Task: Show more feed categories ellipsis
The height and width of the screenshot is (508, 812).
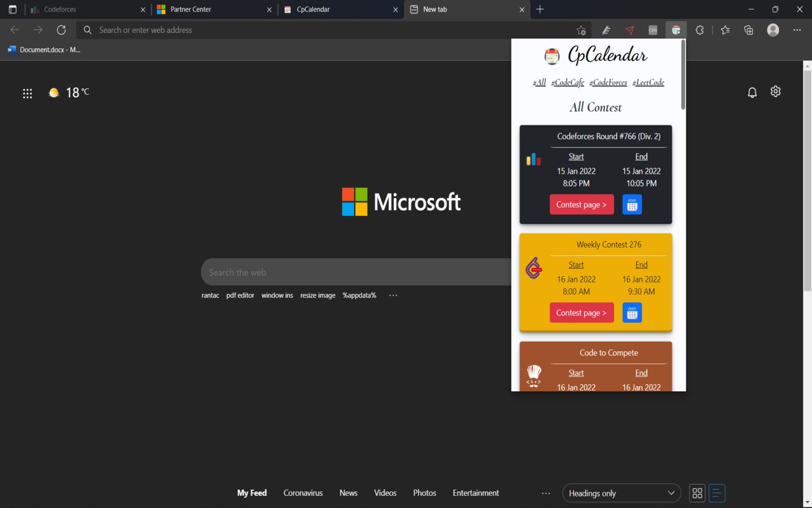Action: click(546, 493)
